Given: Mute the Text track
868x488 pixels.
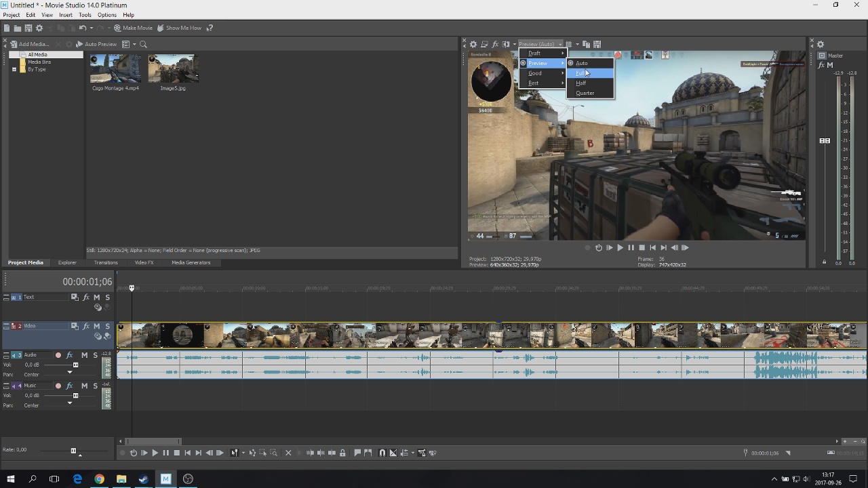Looking at the screenshot, I should pyautogui.click(x=97, y=298).
